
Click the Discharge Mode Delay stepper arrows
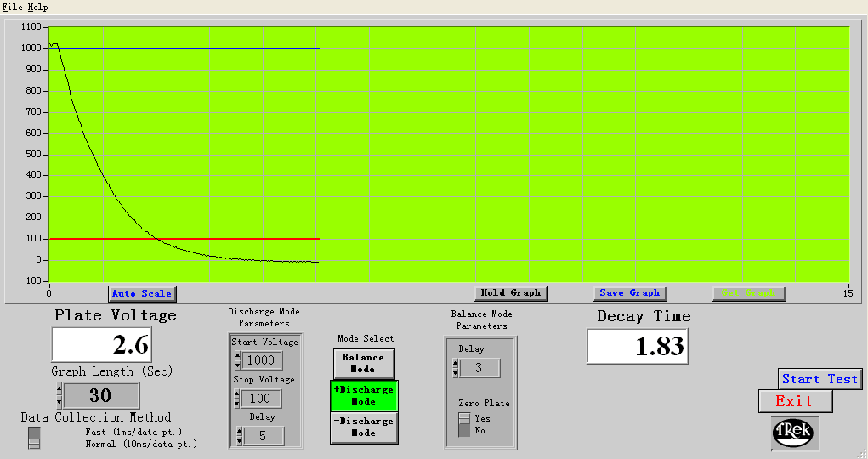(x=238, y=436)
